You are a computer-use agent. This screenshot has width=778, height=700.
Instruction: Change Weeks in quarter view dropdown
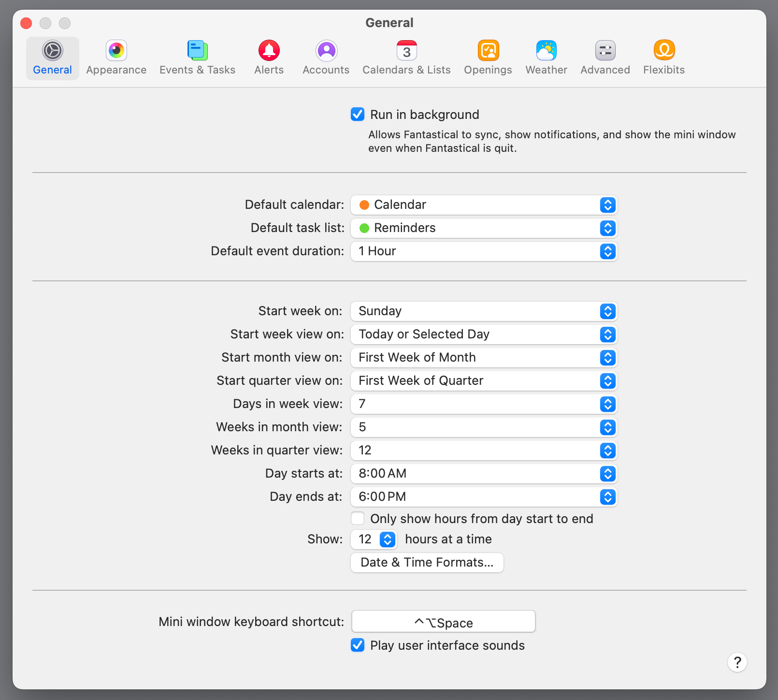pyautogui.click(x=484, y=451)
